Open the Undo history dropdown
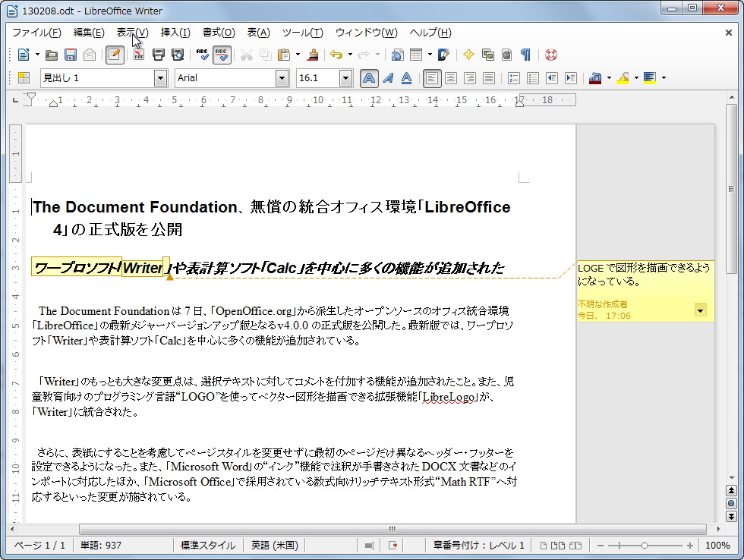This screenshot has width=744, height=560. pos(350,55)
